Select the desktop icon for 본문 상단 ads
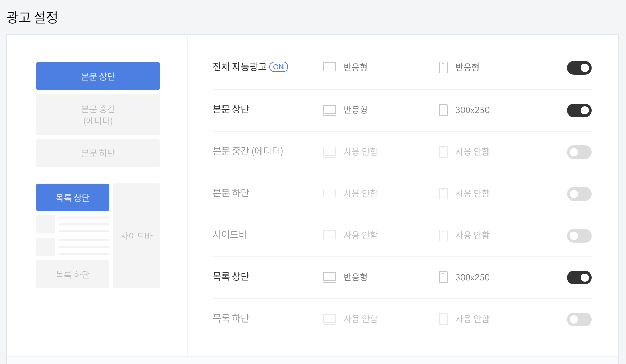Viewport: 626px width, 364px height. point(329,110)
